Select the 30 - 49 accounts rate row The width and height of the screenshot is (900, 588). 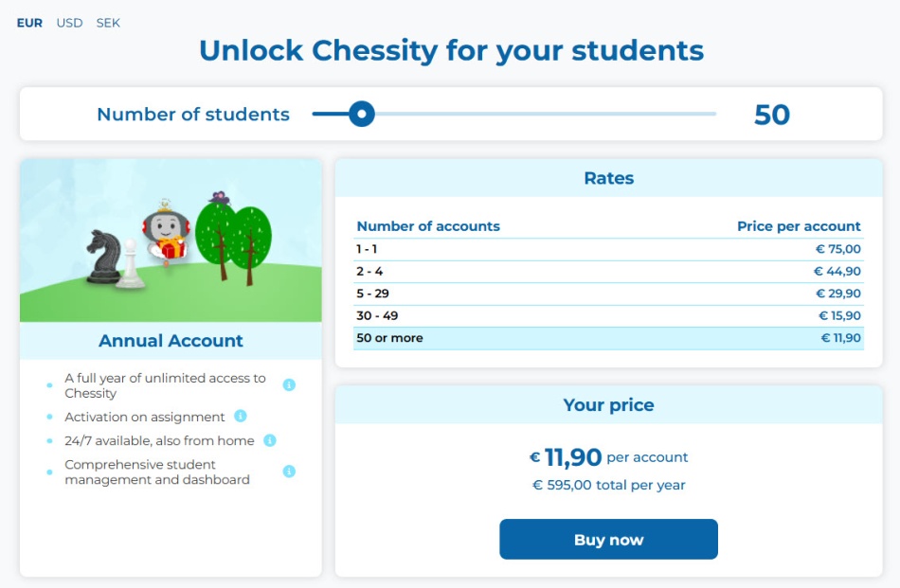(x=608, y=316)
